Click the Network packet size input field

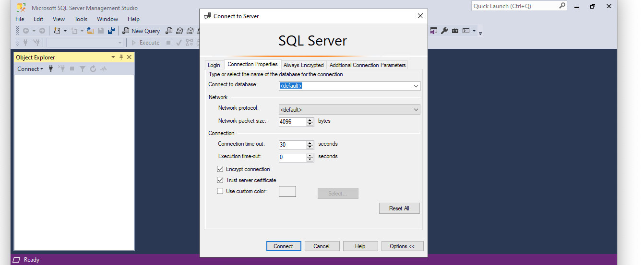(293, 122)
